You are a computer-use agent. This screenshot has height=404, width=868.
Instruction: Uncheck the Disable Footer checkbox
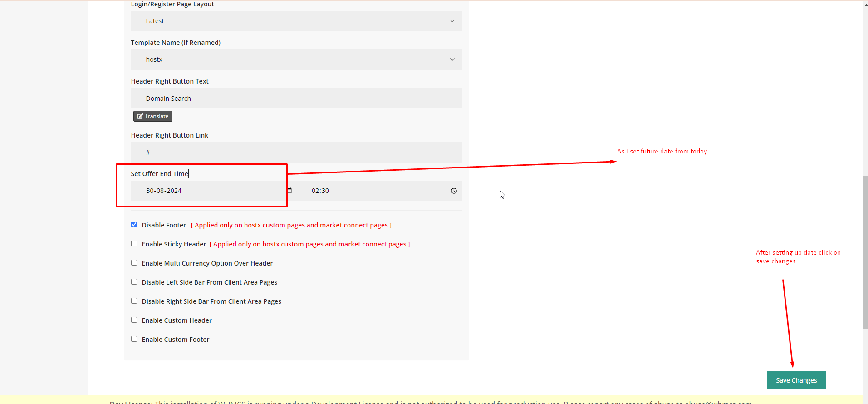[134, 225]
